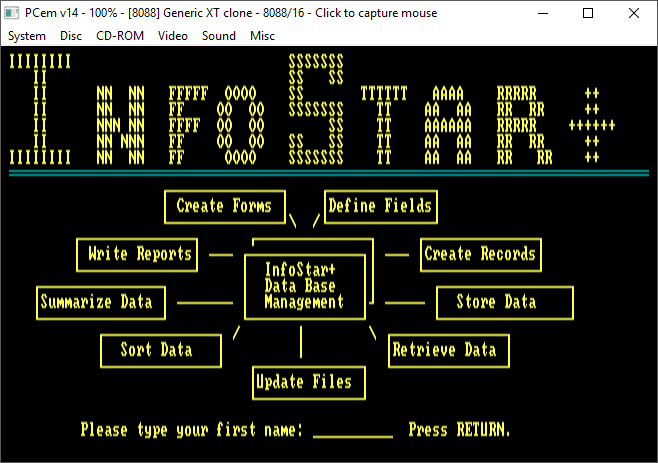
Task: Click the InfoStar+ Data Base Management box
Action: [x=305, y=287]
